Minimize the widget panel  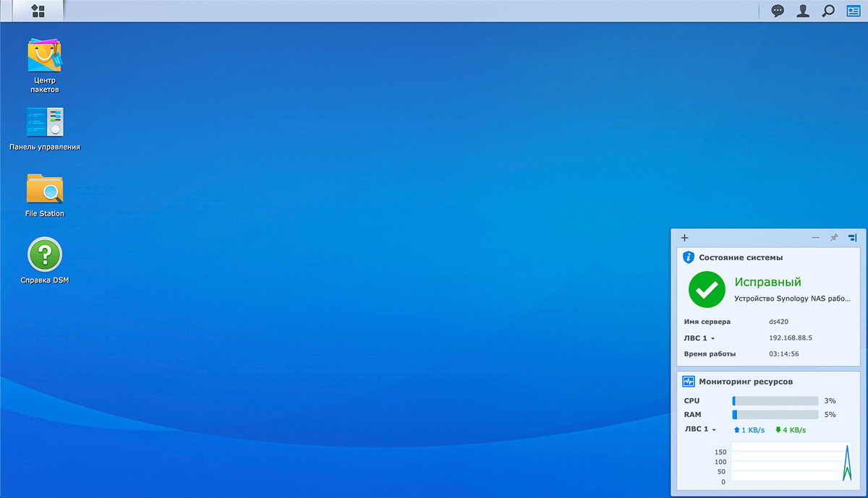(x=816, y=238)
